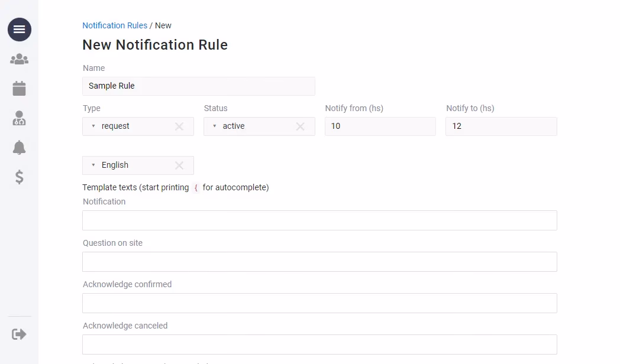The height and width of the screenshot is (364, 620).
Task: Click the empty Notification template text box
Action: pos(319,220)
